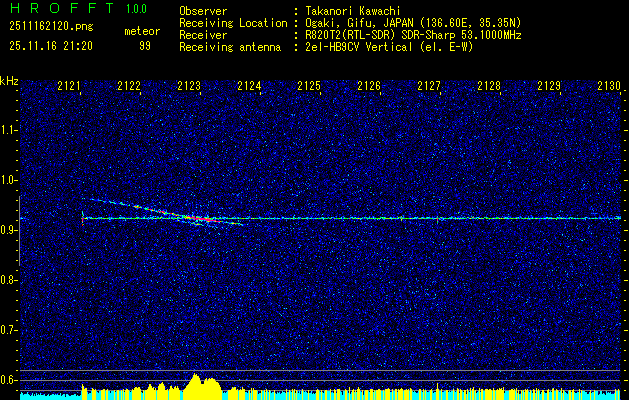This screenshot has width=629, height=400.
Task: Click the vertical gray frequency range bar
Action: coord(19,231)
